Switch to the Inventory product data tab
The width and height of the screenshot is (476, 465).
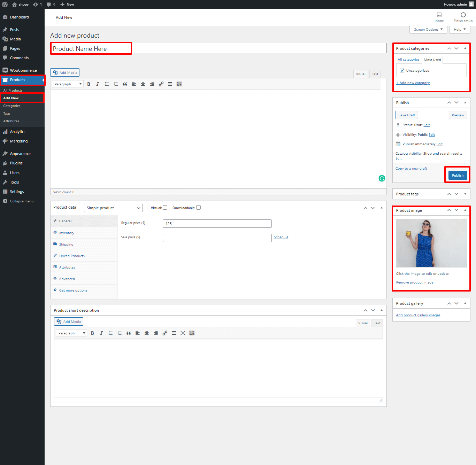click(x=67, y=233)
